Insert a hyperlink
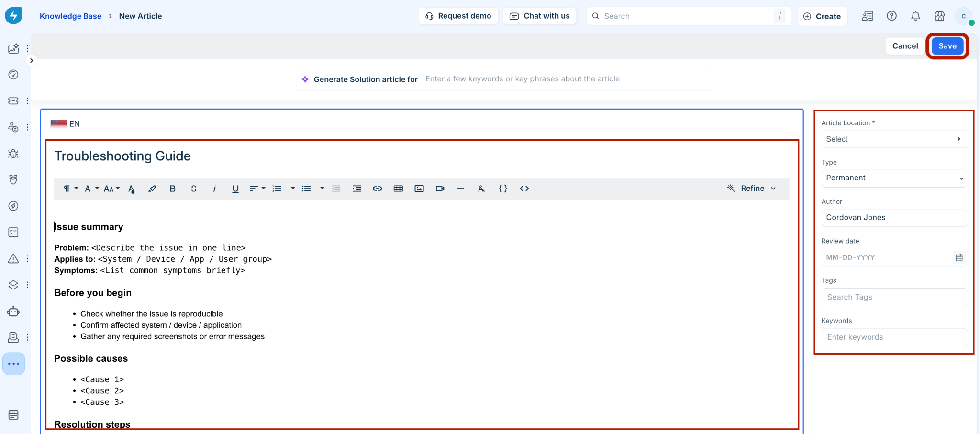This screenshot has height=434, width=980. pos(378,189)
